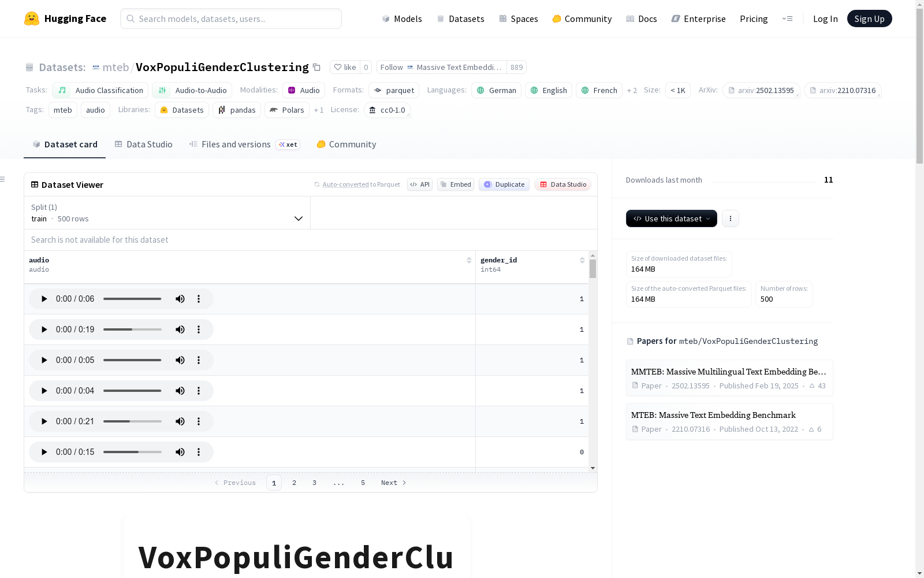Viewport: 924px width, 578px height.
Task: Switch to the Data Studio tab
Action: (144, 144)
